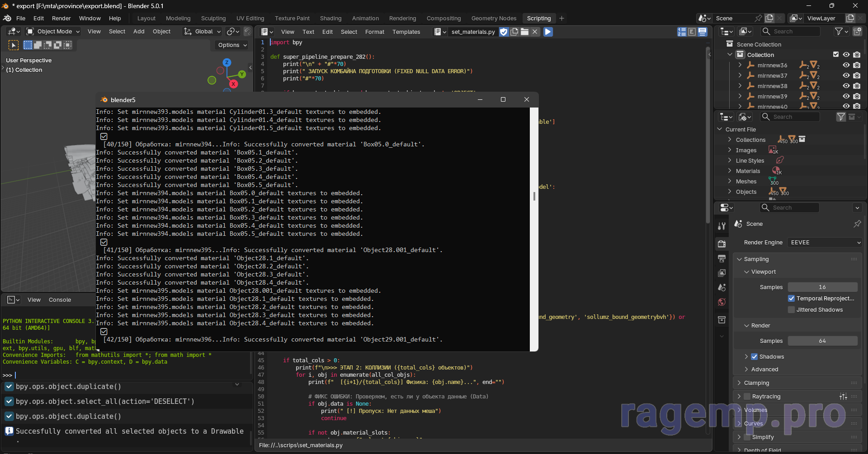
Task: Disable Temporal Reprojection checkbox
Action: tap(791, 299)
